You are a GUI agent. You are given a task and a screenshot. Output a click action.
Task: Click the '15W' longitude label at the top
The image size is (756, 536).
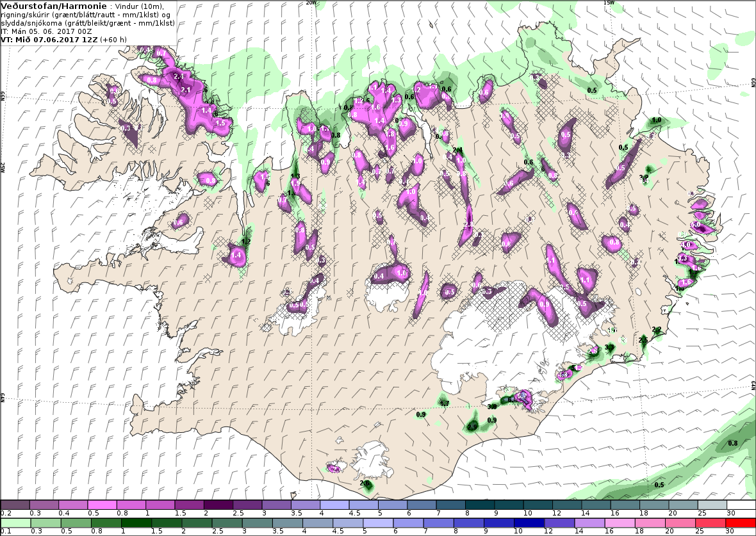[609, 3]
